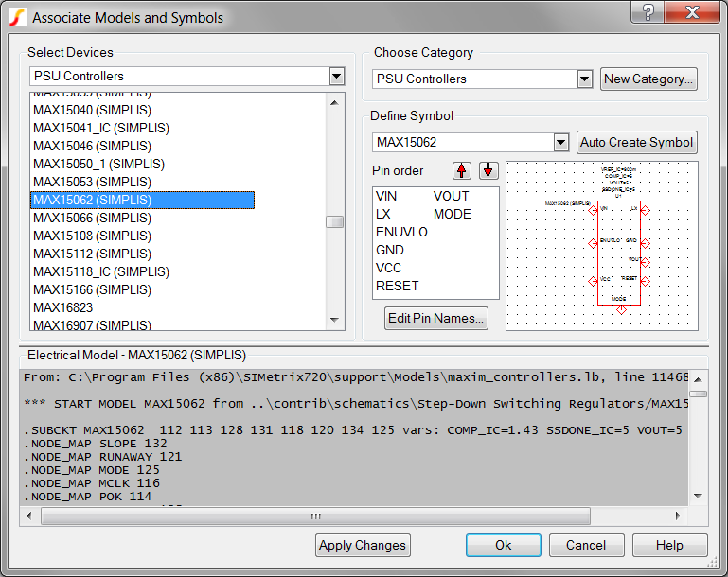The height and width of the screenshot is (577, 728).
Task: Click the .SUBCKT MAX15062 line in model text
Action: pos(353,430)
